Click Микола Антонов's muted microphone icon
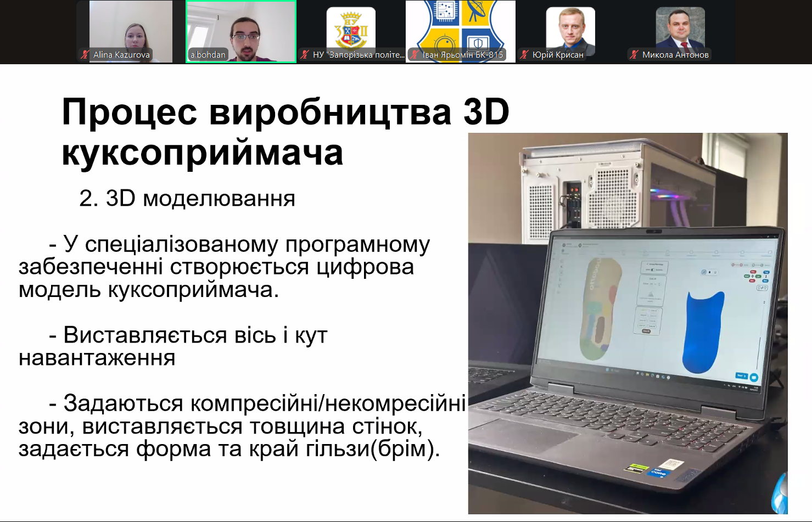 click(x=634, y=54)
